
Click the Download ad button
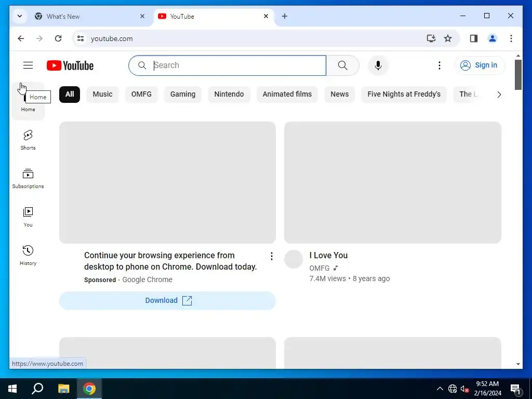click(x=167, y=301)
